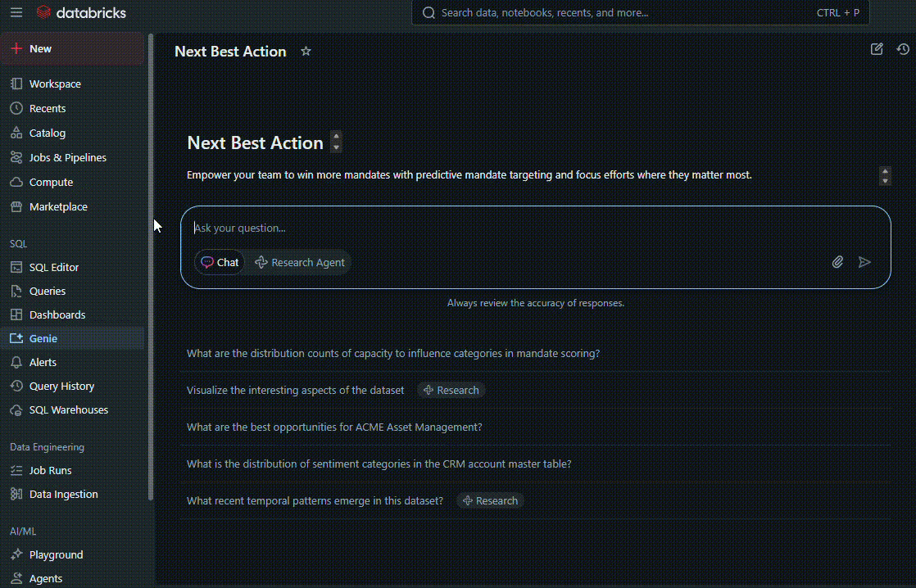Open SQL Editor menu item

pos(54,267)
